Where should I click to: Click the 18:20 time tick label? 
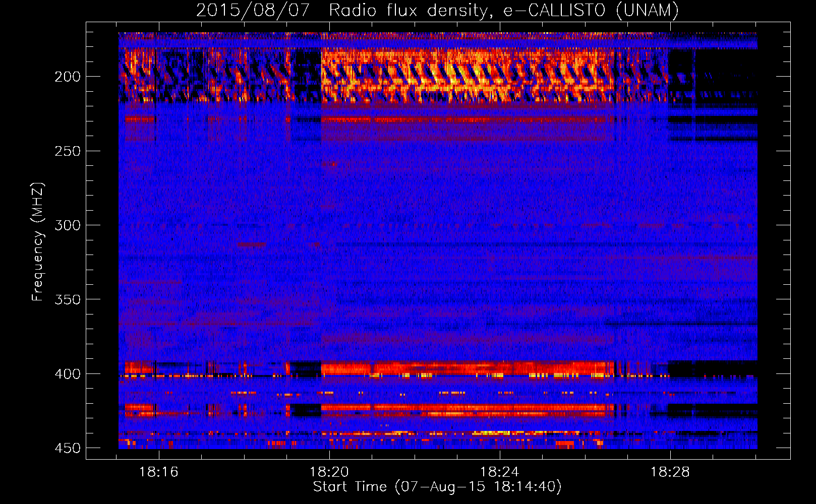(329, 472)
